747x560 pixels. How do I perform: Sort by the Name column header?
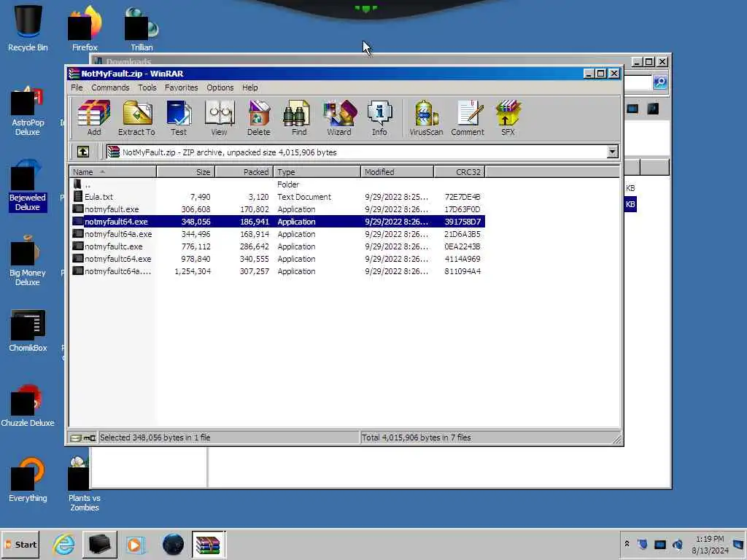(x=113, y=172)
